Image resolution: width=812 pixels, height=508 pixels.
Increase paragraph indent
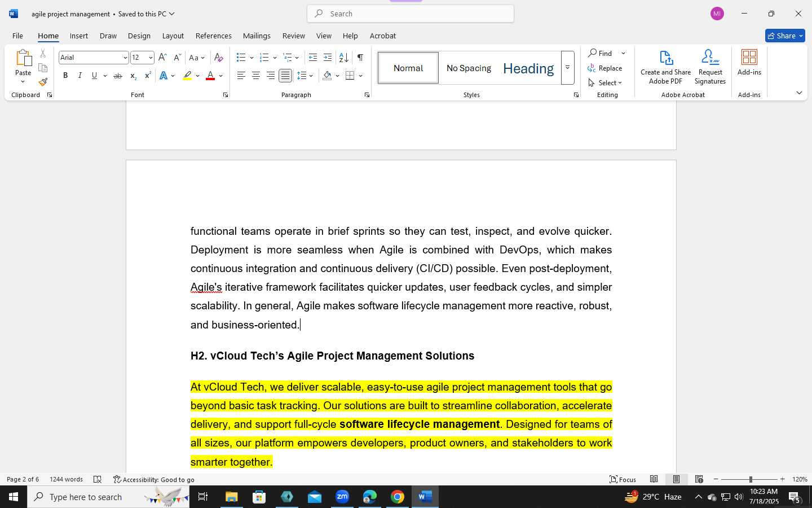click(328, 58)
